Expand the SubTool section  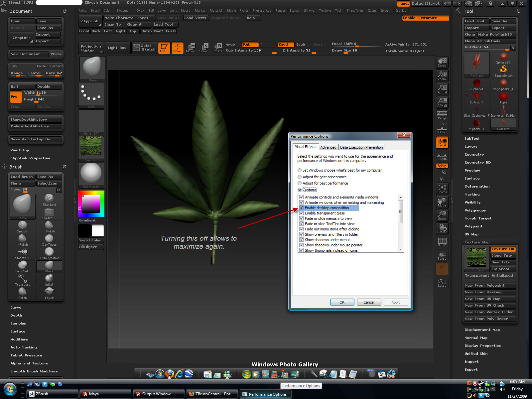coord(472,138)
